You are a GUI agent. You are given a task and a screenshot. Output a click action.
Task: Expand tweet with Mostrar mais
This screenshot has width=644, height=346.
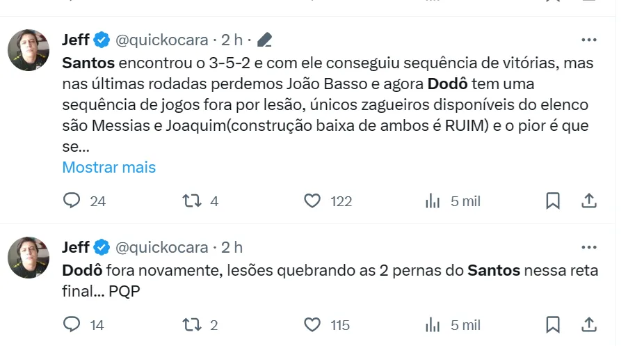[109, 167]
